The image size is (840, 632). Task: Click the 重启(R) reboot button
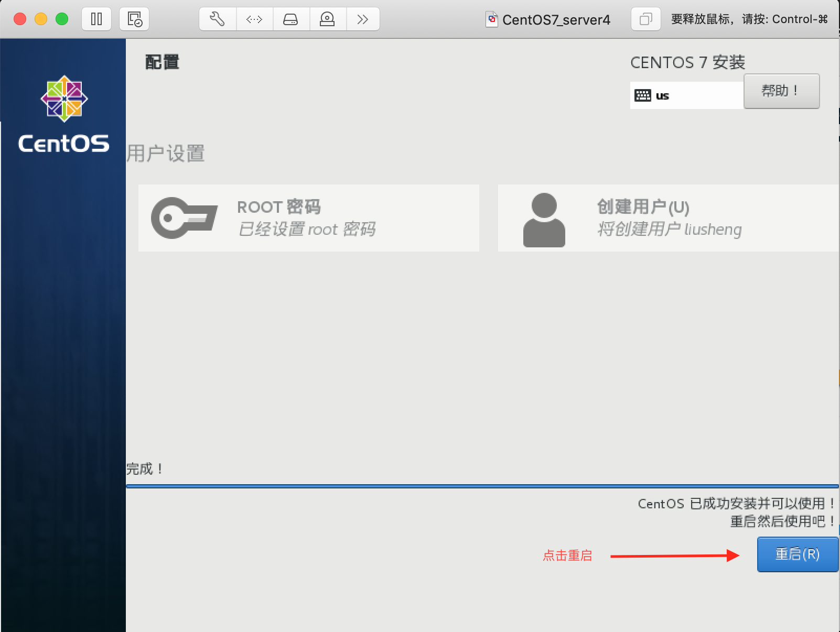coord(798,554)
